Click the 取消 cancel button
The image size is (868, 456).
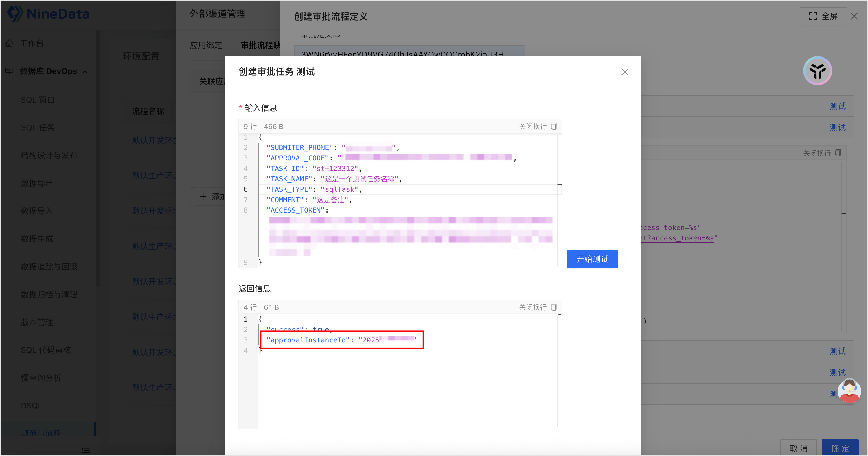798,448
